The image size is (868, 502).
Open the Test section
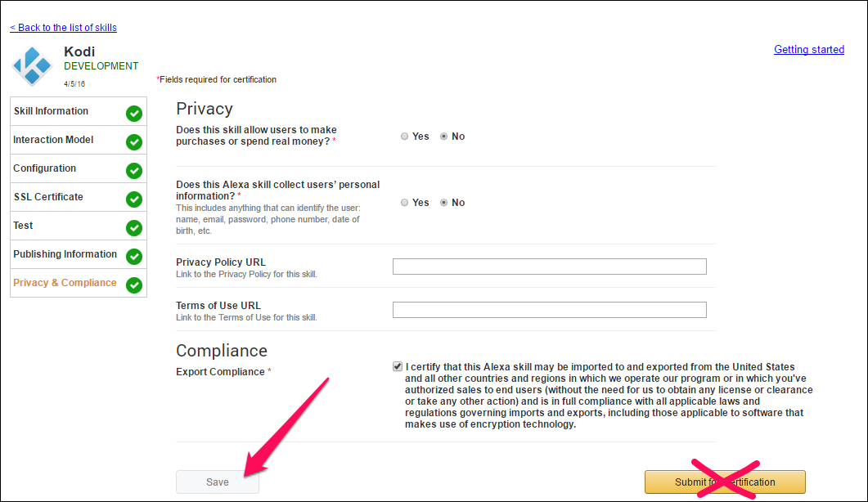[x=78, y=226]
